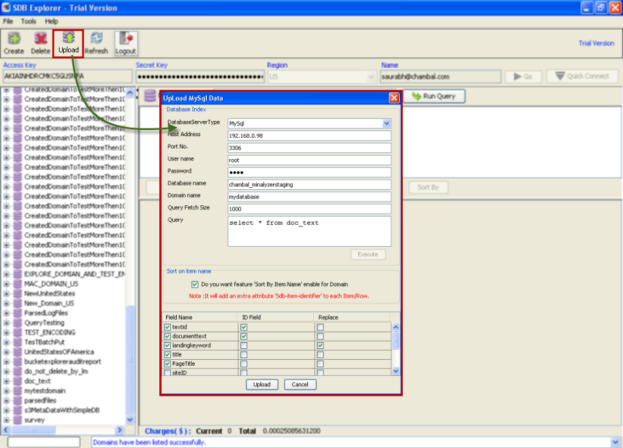The height and width of the screenshot is (448, 623).
Task: Expand the TEST_ENCODING tree node
Action: tap(6, 333)
